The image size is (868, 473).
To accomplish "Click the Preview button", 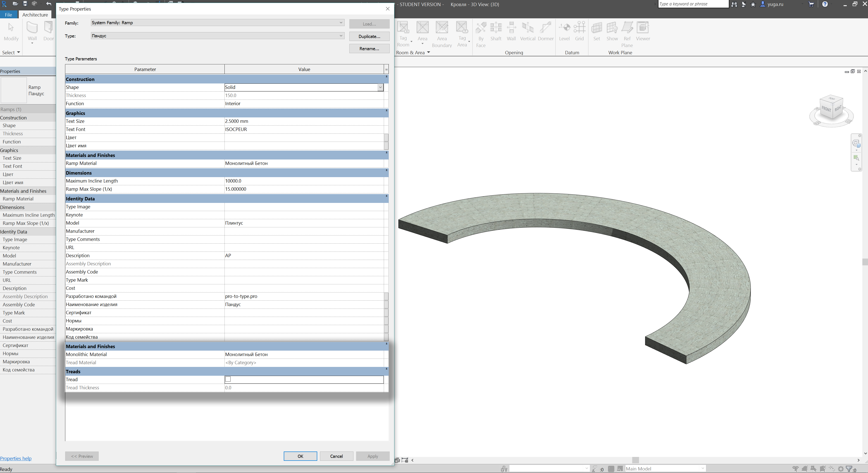I will 81,456.
